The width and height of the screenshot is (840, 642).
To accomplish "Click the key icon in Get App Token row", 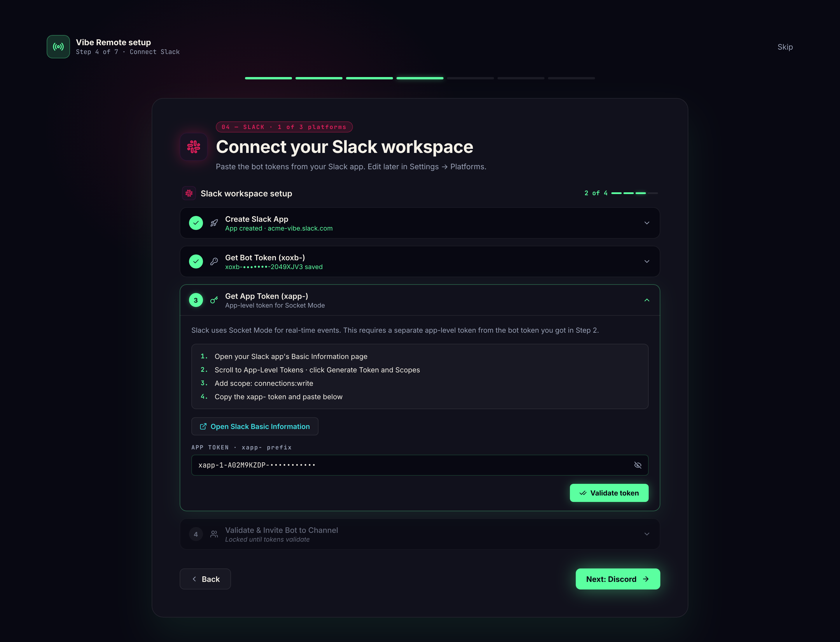I will point(214,300).
